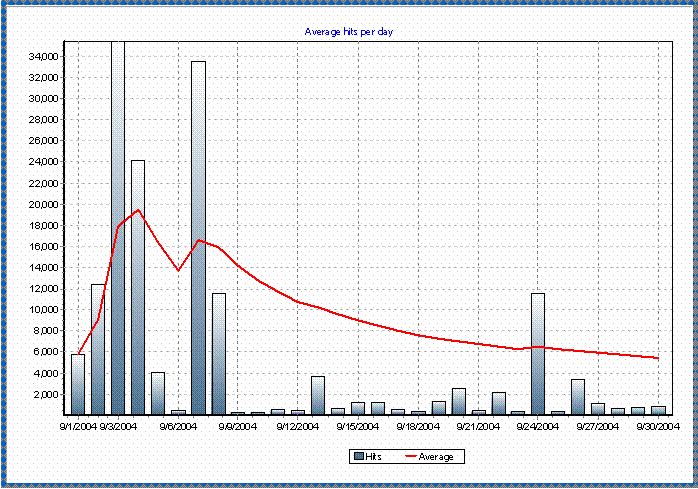The height and width of the screenshot is (489, 698).
Task: Click the red Average legend line
Action: coord(410,456)
